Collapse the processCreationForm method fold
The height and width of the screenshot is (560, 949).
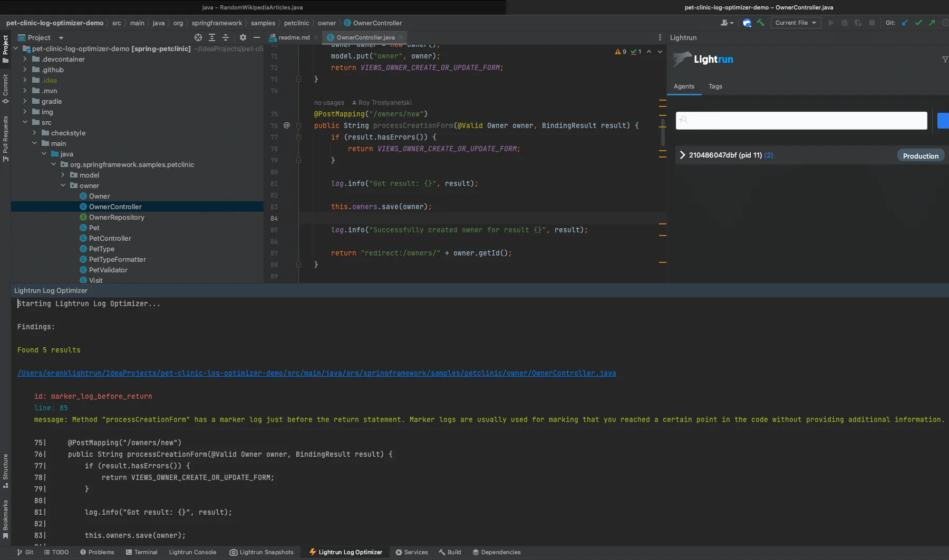(298, 125)
